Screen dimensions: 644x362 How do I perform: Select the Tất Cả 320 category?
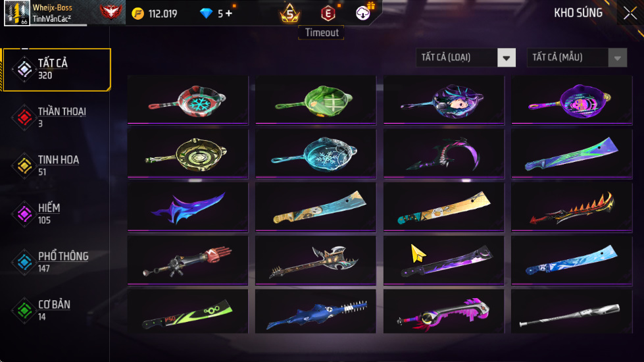(x=57, y=70)
